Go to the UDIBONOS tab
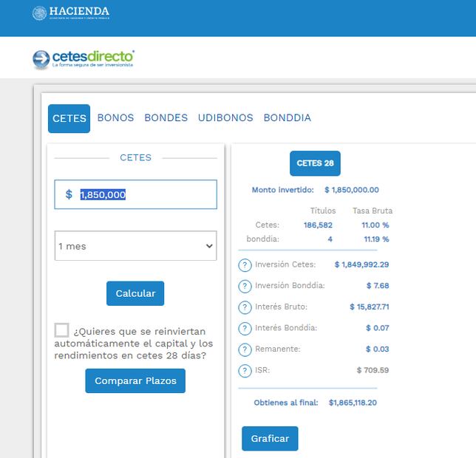Screen dimensions: 476x458 [x=225, y=118]
